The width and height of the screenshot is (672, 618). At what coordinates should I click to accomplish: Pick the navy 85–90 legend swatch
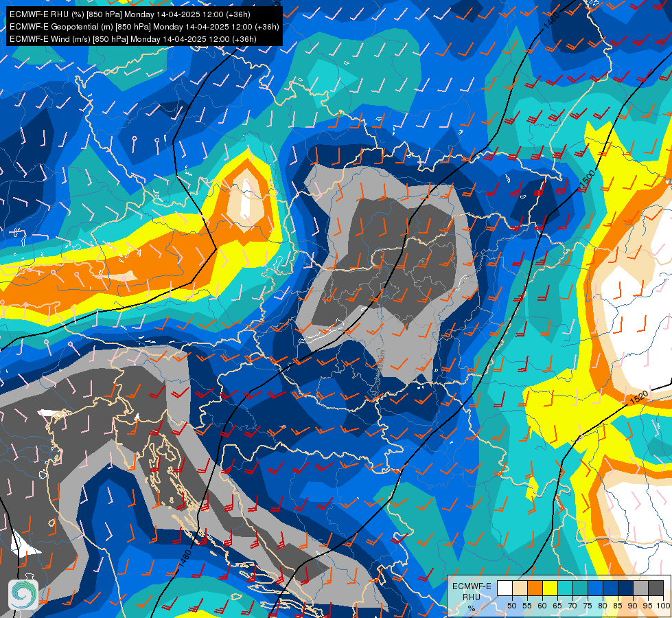point(626,588)
